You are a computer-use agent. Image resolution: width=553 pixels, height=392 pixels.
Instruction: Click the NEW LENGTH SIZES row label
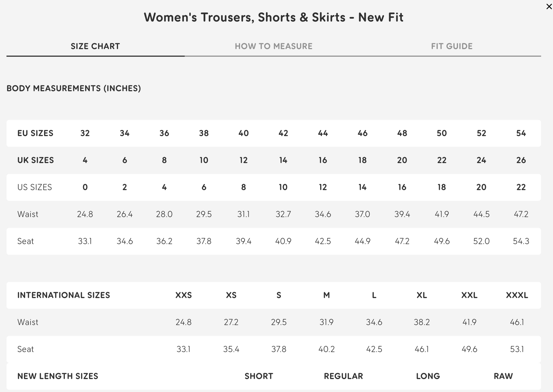tap(58, 376)
